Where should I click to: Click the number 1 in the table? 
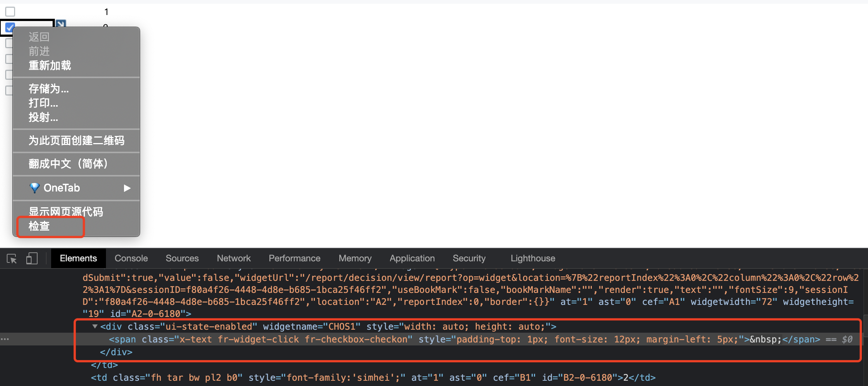pyautogui.click(x=106, y=12)
